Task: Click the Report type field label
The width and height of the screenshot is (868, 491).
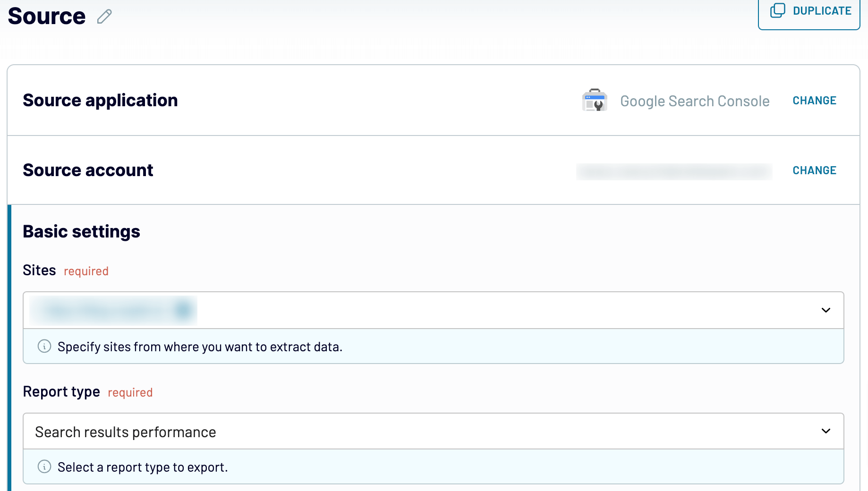Action: 61,392
